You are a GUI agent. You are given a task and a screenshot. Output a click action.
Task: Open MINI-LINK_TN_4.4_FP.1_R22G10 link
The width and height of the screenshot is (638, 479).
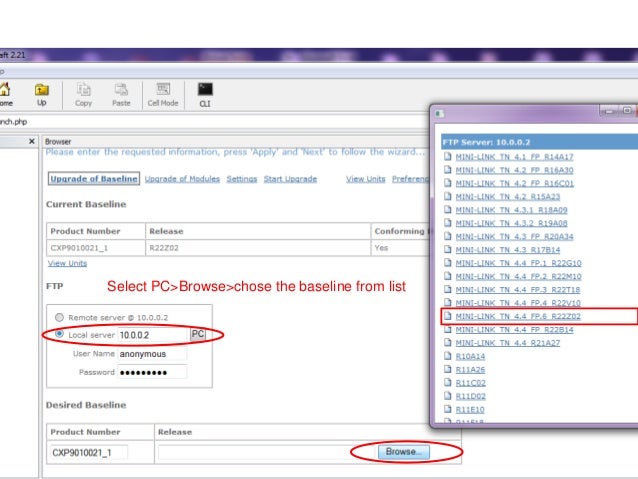click(518, 263)
